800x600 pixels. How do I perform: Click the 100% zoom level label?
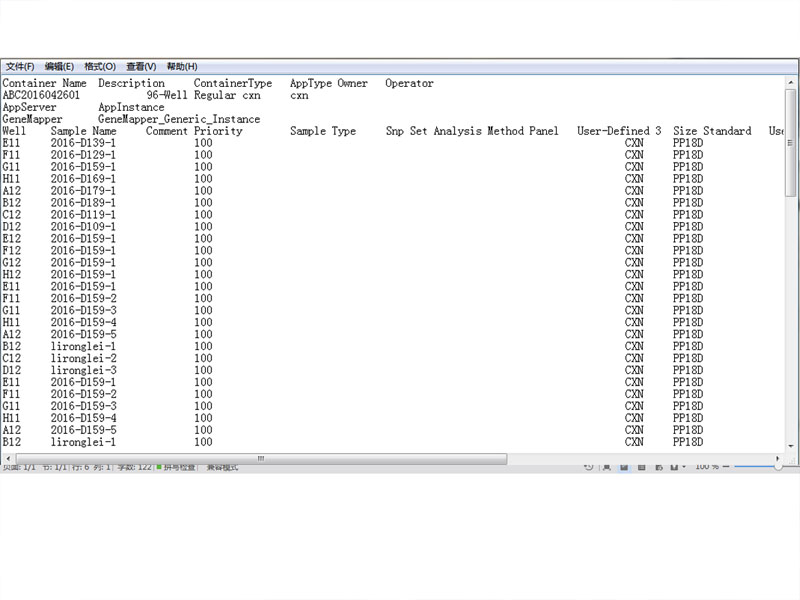point(707,467)
